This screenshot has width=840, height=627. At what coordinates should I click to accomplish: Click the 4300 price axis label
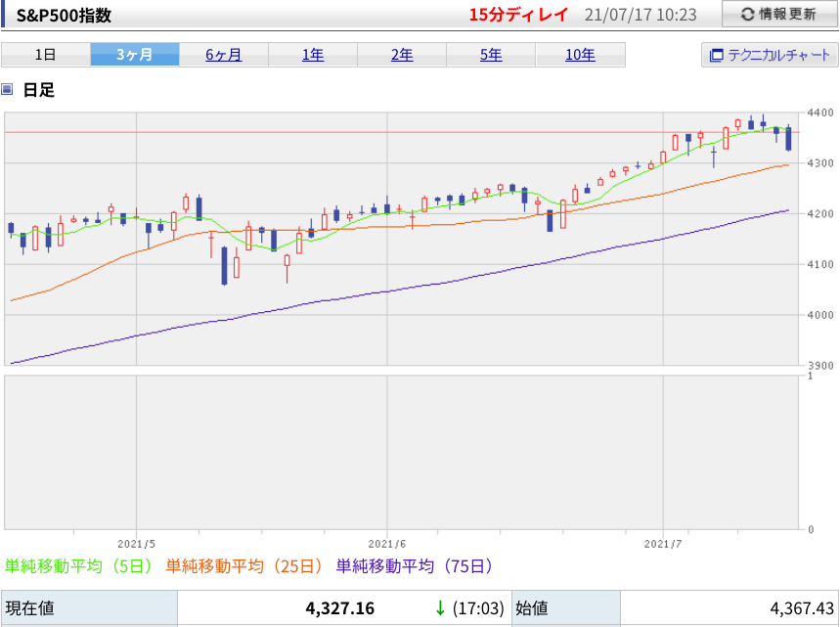[x=820, y=163]
